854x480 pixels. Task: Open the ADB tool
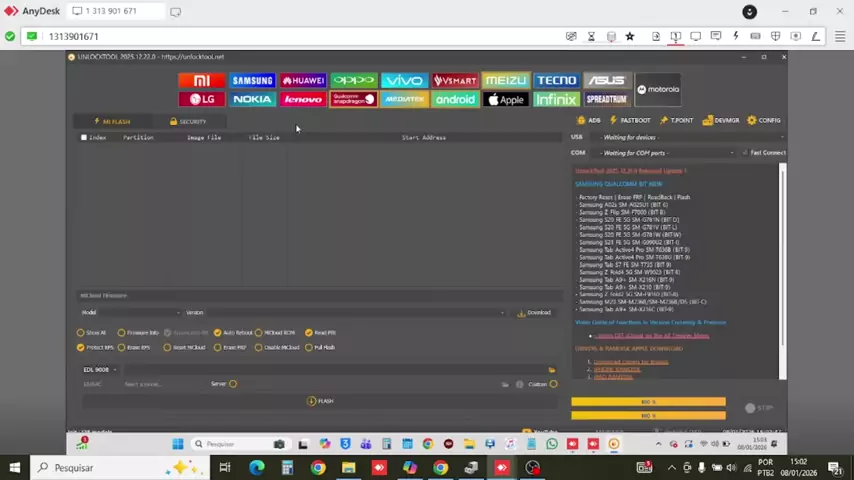589,121
